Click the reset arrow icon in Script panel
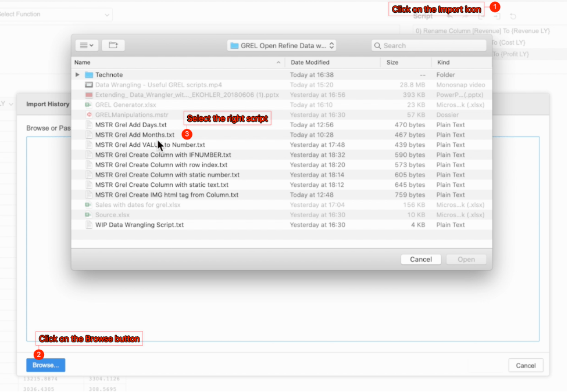Screen dimensions: 568x392 point(513,17)
